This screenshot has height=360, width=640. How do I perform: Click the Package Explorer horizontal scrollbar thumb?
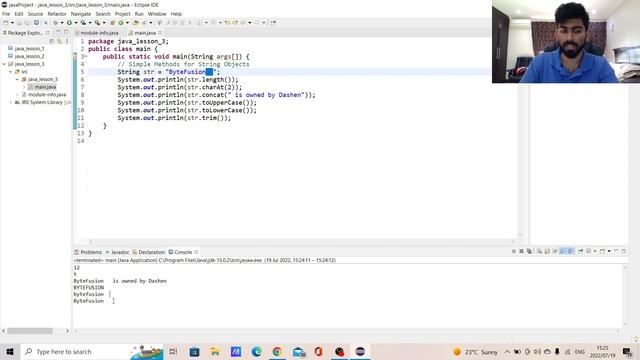tap(30, 331)
